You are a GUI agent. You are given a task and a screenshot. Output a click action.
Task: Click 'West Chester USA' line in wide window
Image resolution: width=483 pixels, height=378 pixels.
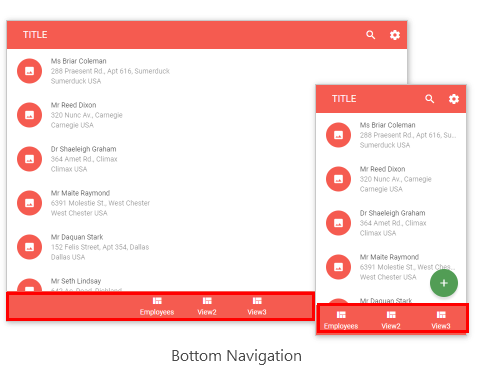coord(79,213)
